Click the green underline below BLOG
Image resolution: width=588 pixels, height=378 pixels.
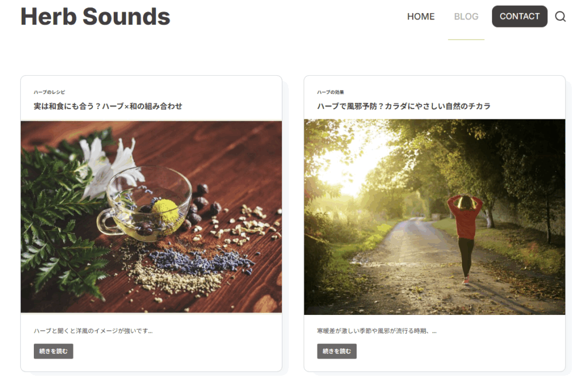466,40
